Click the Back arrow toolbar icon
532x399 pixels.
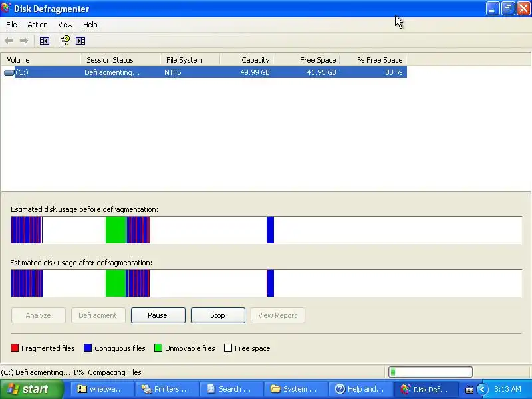(x=9, y=41)
